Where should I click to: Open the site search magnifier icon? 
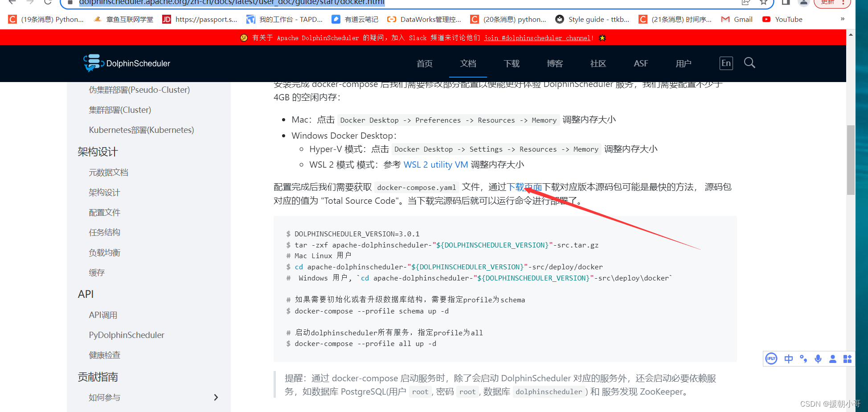(749, 63)
